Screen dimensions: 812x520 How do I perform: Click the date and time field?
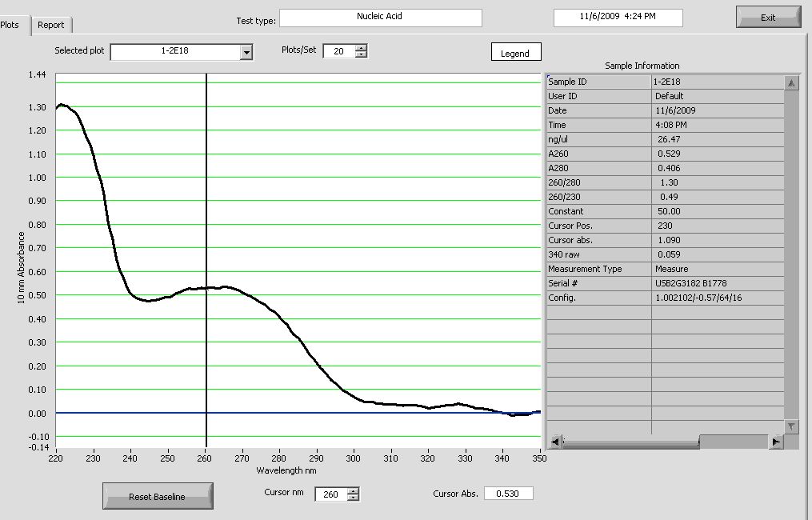618,17
